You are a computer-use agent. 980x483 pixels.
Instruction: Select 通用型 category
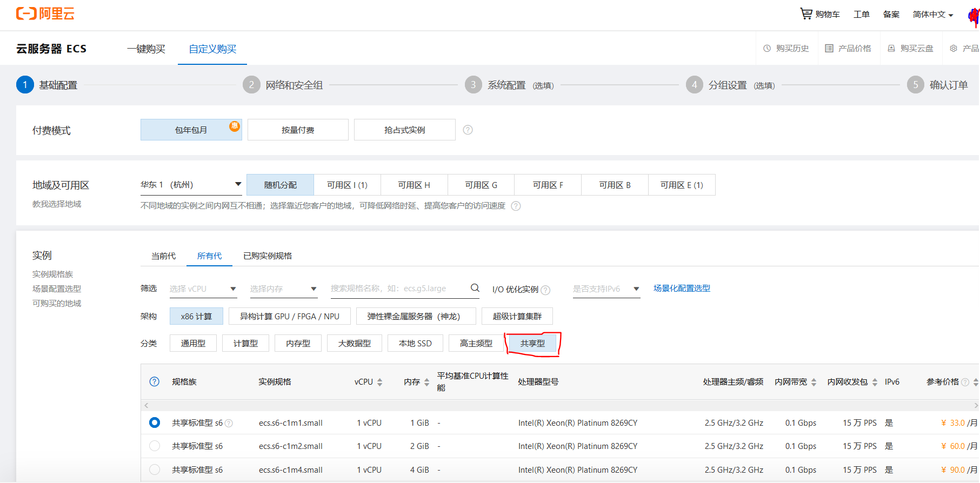193,343
